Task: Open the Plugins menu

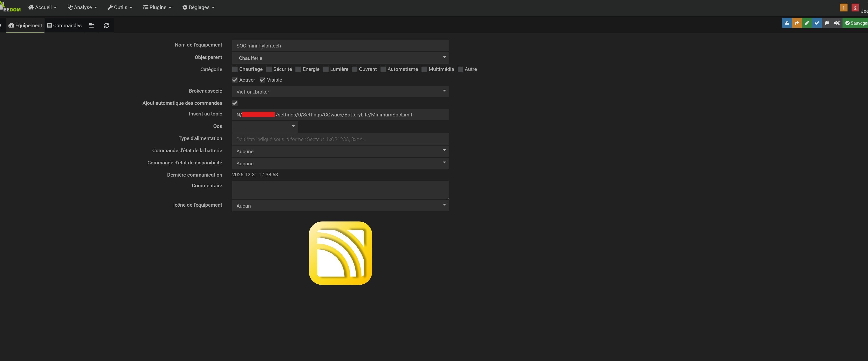Action: (157, 7)
